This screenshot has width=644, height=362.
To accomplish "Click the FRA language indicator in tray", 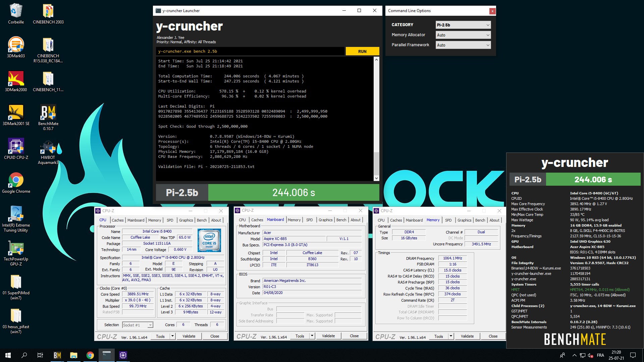I will click(600, 355).
